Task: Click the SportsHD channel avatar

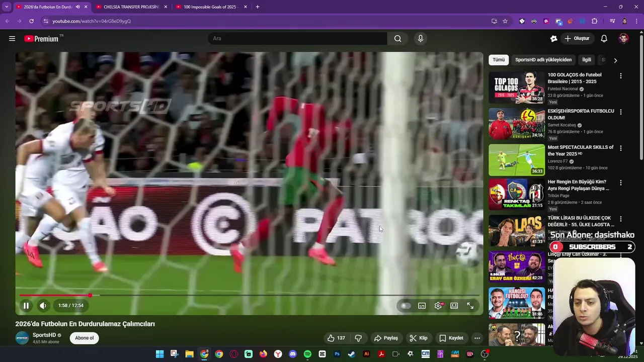Action: point(22,338)
